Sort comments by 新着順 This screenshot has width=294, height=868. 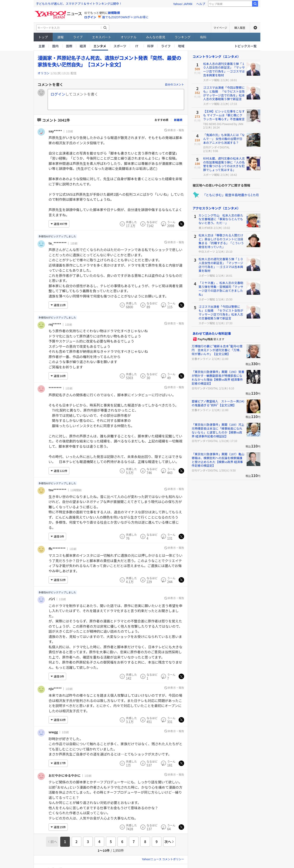[x=178, y=120]
